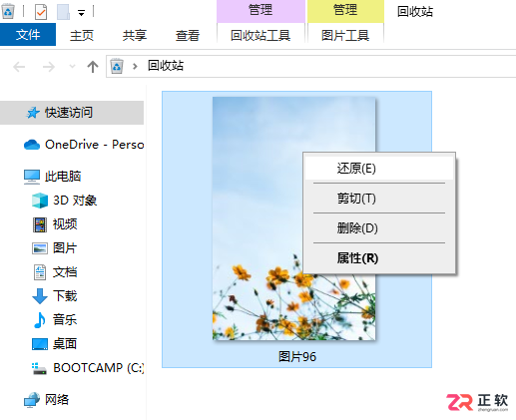
Task: Click 回收站 in the address bar
Action: [166, 66]
